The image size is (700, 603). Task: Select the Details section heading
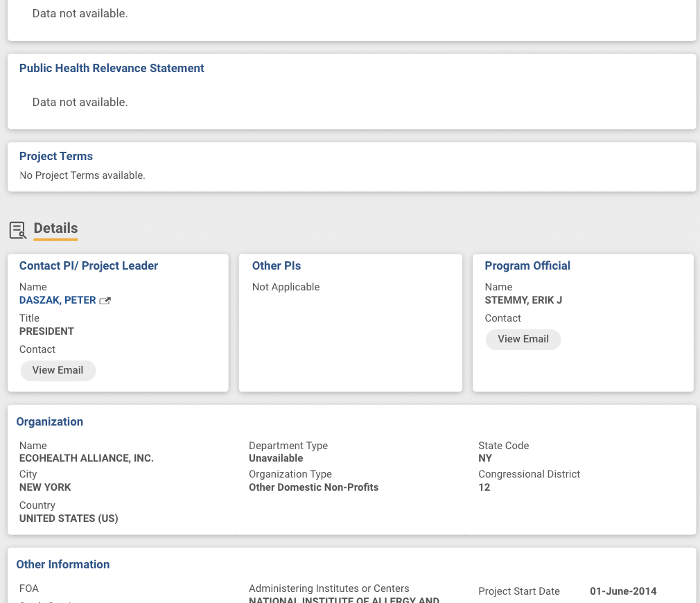coord(55,228)
